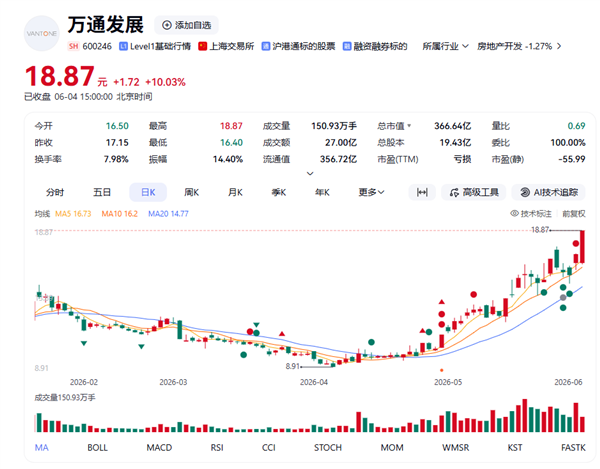This screenshot has width=600, height=469.
Task: Click the MA20 14.77 legend
Action: coord(168,213)
